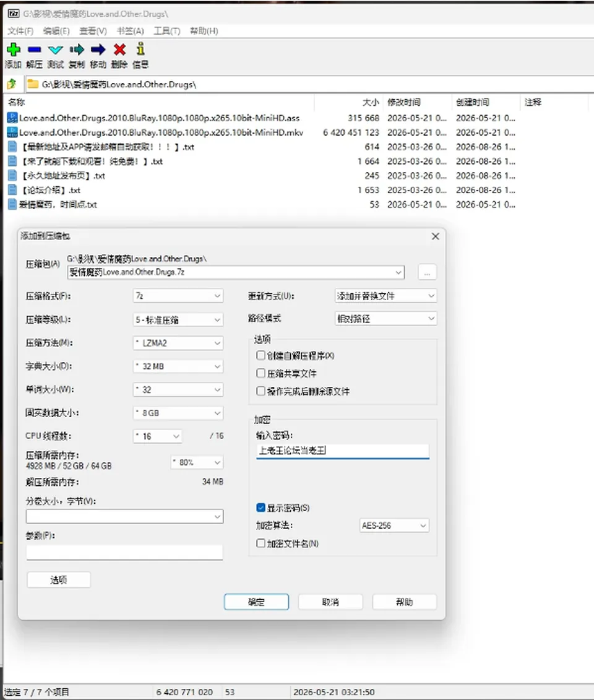
Task: Change 加密算法 dropdown from AES-256
Action: click(394, 525)
